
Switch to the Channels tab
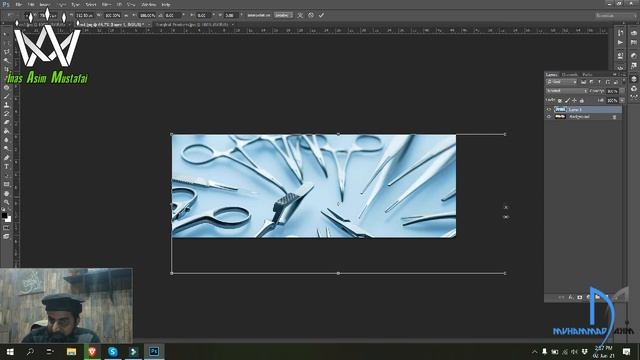(x=569, y=75)
